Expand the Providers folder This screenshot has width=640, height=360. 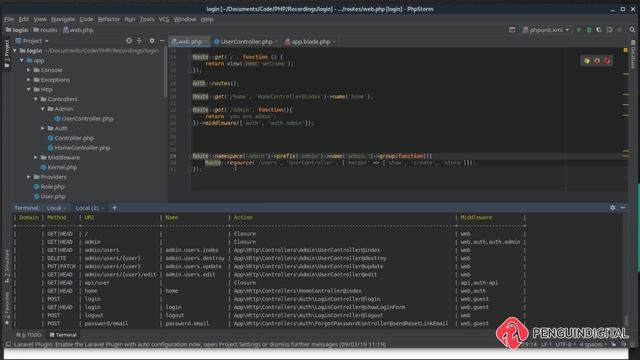pyautogui.click(x=29, y=177)
